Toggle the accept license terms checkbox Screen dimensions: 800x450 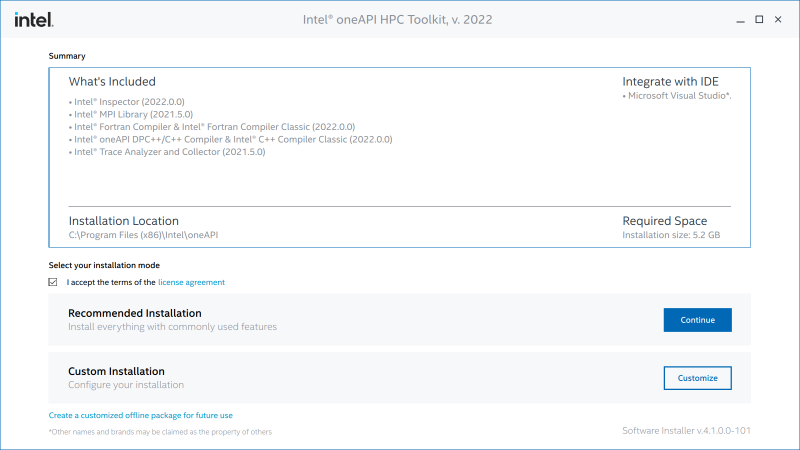pos(53,282)
